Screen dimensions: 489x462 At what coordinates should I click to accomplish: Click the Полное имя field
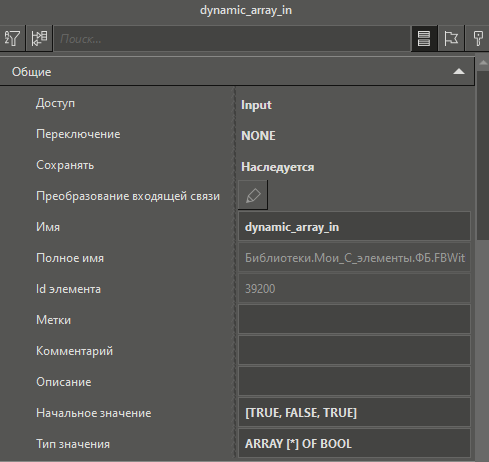coord(354,258)
